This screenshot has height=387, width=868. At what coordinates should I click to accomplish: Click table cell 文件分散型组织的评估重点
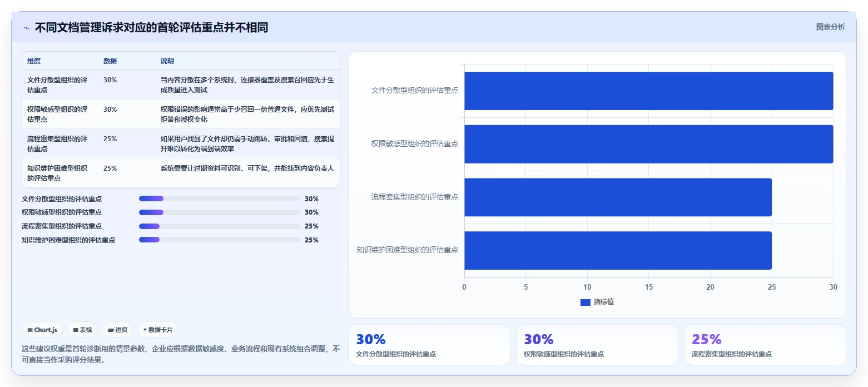[57, 85]
